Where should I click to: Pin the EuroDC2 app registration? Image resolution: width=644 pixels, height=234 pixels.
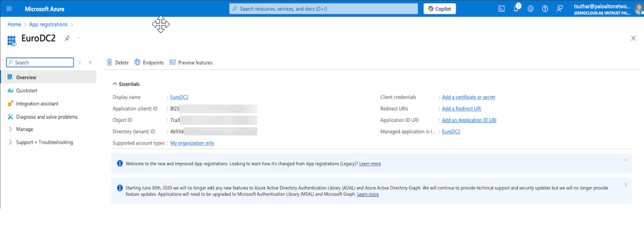pyautogui.click(x=67, y=38)
